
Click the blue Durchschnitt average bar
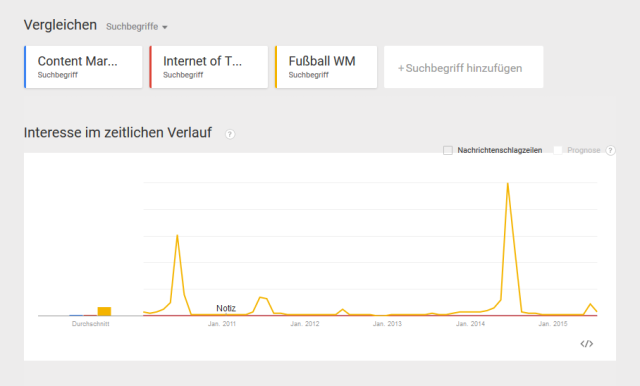click(x=76, y=315)
